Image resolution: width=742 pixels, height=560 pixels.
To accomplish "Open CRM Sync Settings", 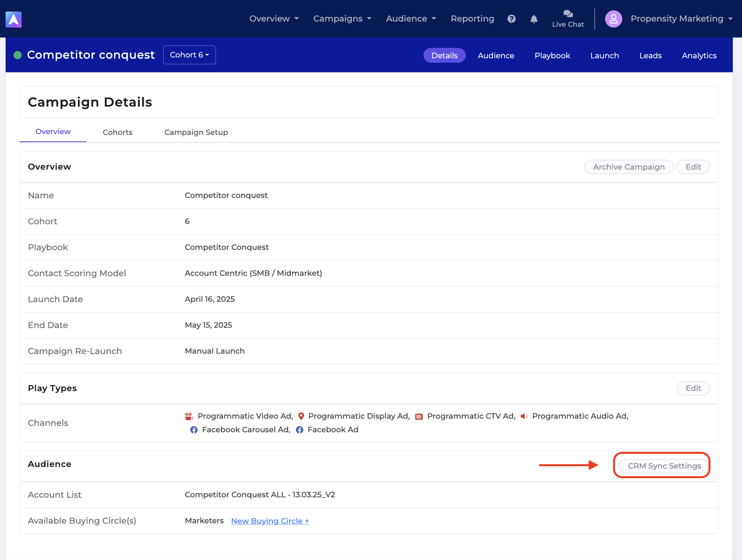I will click(x=664, y=466).
